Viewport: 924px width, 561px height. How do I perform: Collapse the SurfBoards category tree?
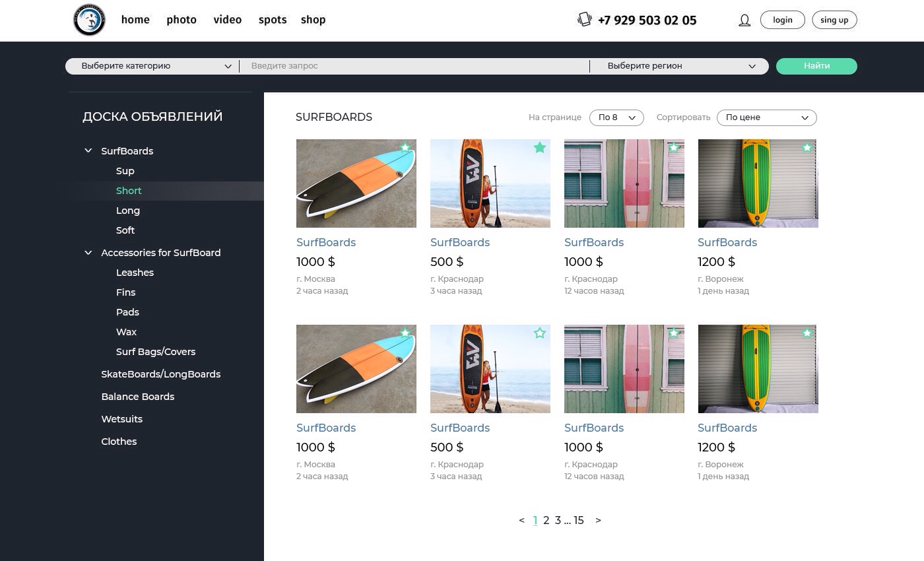click(x=88, y=150)
